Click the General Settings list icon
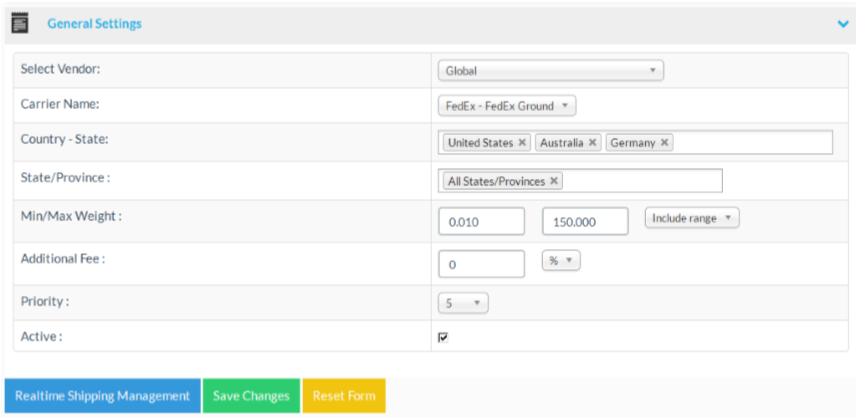 click(20, 23)
